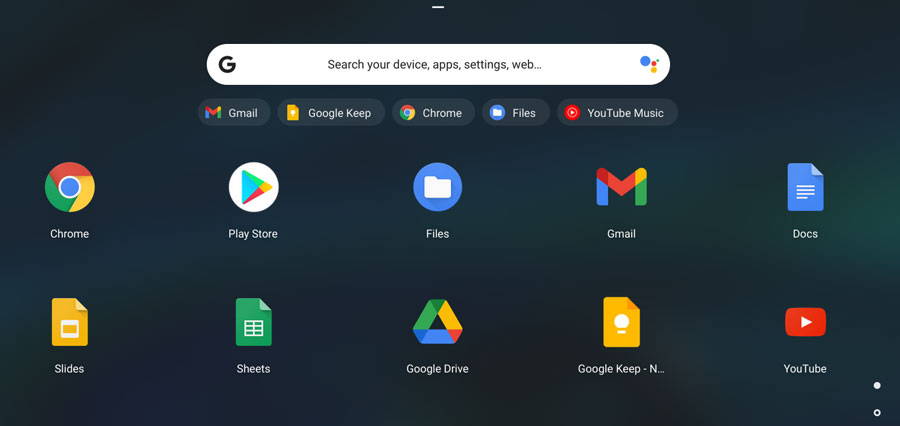Screen dimensions: 900x426
Task: Open the YouTube Music suggestion chip
Action: click(615, 113)
